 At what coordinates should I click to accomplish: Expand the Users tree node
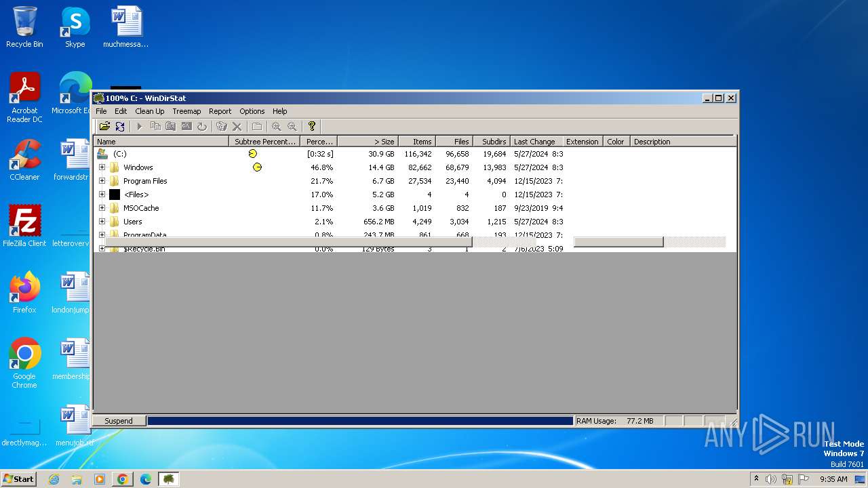point(102,222)
